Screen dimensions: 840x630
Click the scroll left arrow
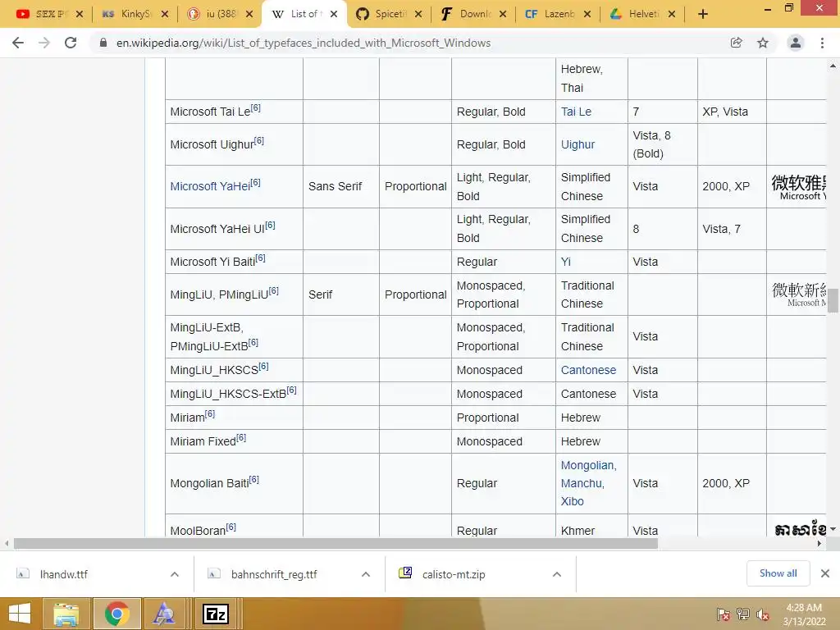pyautogui.click(x=7, y=544)
